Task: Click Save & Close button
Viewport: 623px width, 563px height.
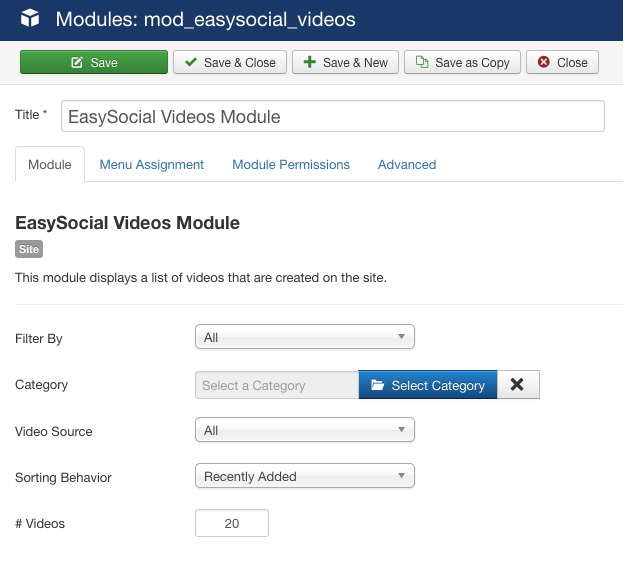Action: pyautogui.click(x=230, y=62)
